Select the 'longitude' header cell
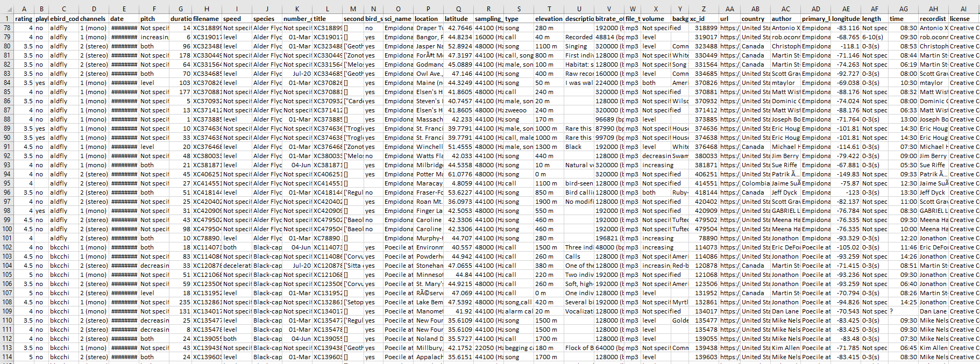Image resolution: width=980 pixels, height=364 pixels. (846, 18)
